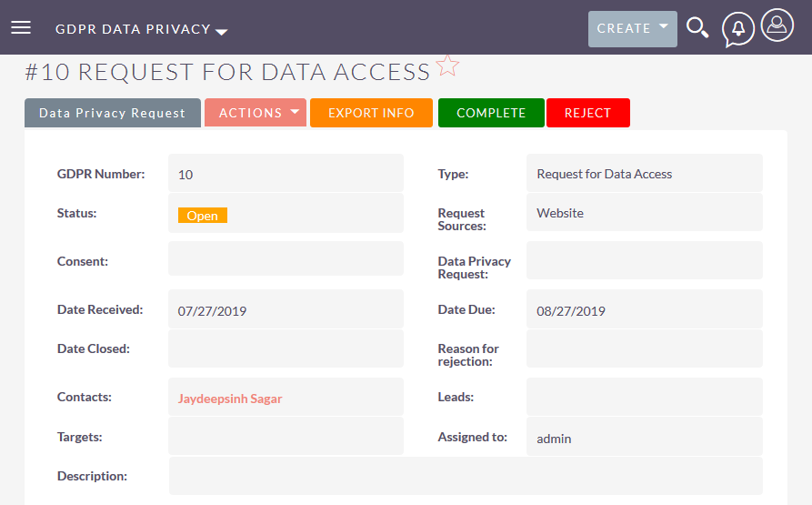Click the empty Date Closed field
Image resolution: width=812 pixels, height=505 pixels.
coord(286,348)
